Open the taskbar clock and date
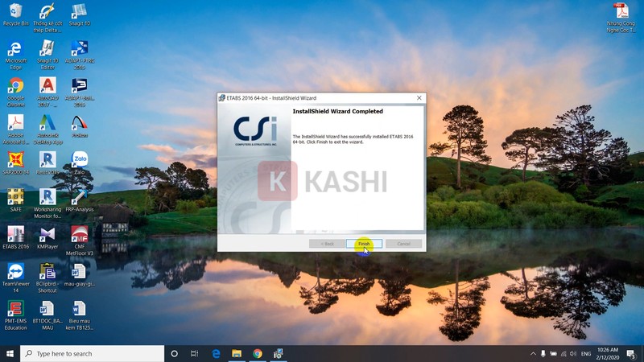This screenshot has width=644, height=362. coord(609,353)
